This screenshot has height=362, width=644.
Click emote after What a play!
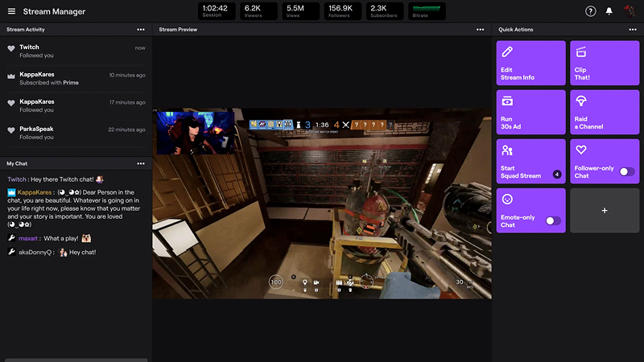86,238
